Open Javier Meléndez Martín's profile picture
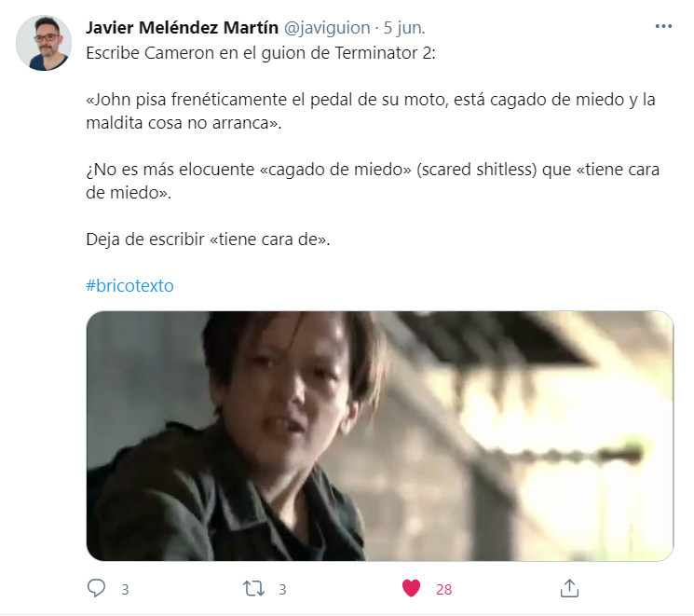Image resolution: width=694 pixels, height=616 pixels. [44, 43]
